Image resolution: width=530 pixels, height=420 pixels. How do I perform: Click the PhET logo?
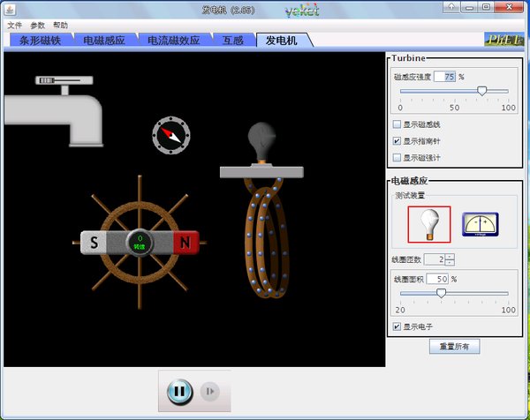coord(503,40)
